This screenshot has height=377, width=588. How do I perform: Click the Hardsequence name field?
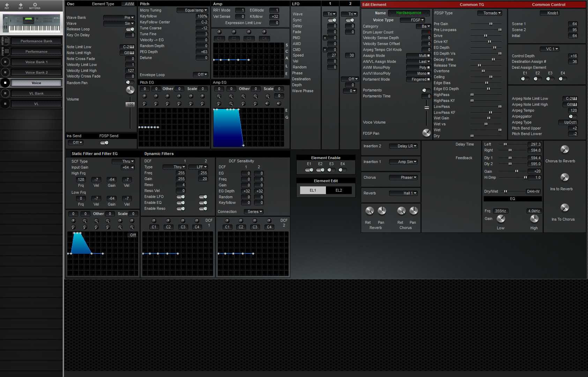point(409,13)
